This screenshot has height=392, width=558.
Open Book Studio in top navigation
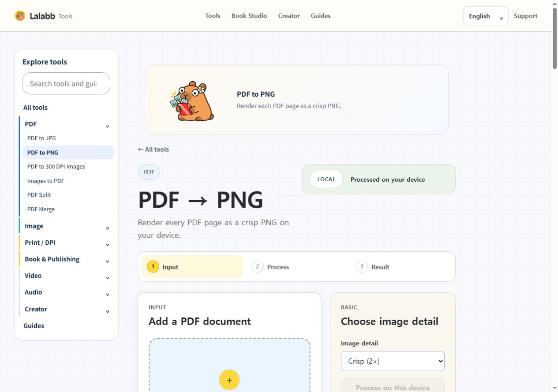[249, 16]
